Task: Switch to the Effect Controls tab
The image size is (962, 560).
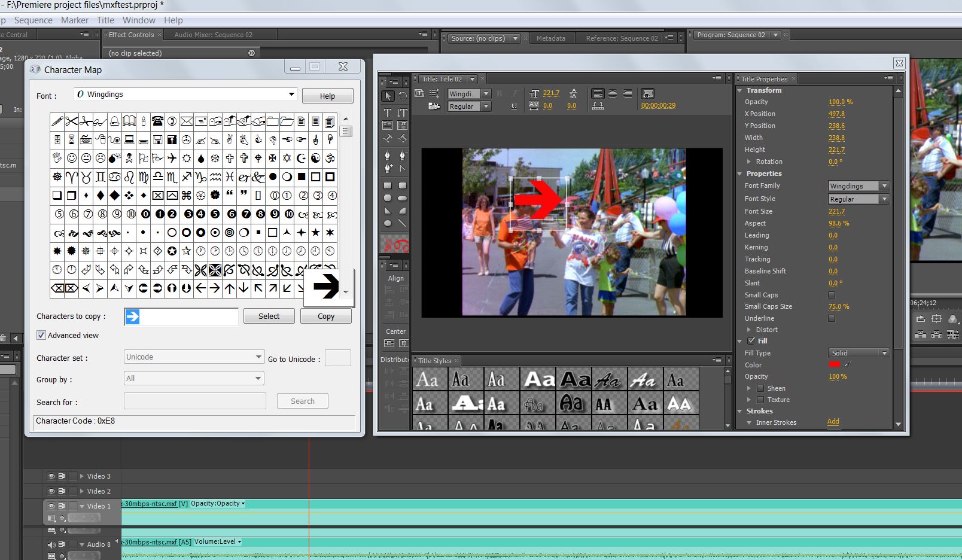Action: [x=131, y=35]
